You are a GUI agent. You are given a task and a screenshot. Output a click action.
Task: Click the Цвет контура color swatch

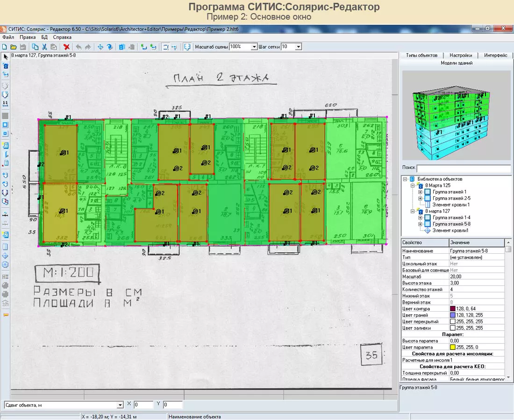point(452,309)
